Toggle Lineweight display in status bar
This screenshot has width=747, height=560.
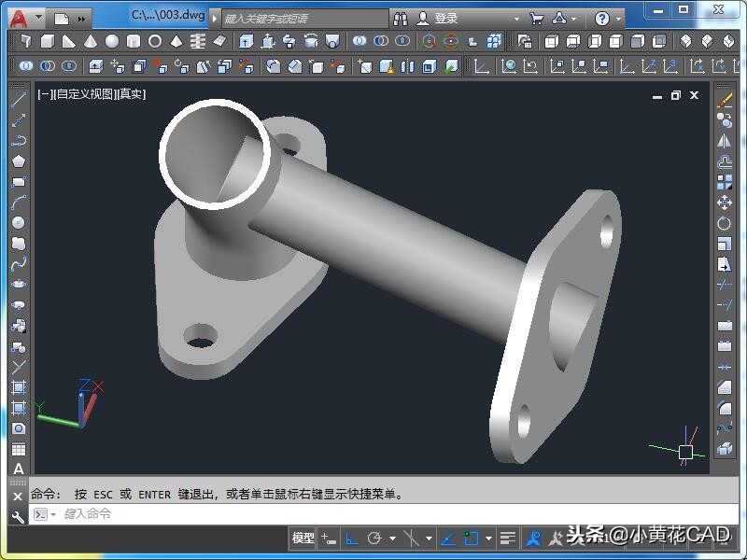[507, 539]
